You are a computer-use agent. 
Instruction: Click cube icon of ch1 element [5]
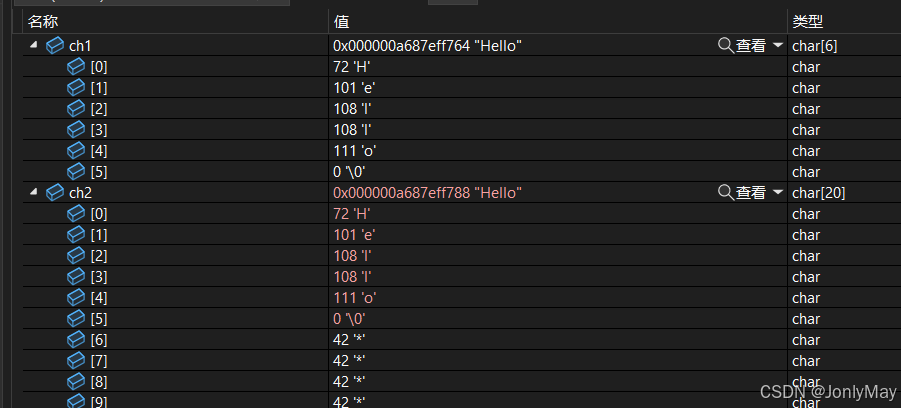76,172
